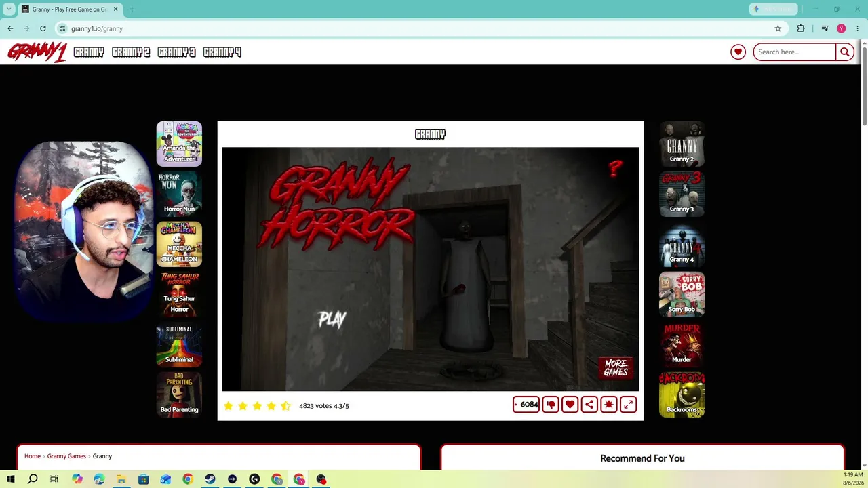This screenshot has width=868, height=488.
Task: Open the Granny 4 thumbnail in the right sidebar
Action: [682, 244]
